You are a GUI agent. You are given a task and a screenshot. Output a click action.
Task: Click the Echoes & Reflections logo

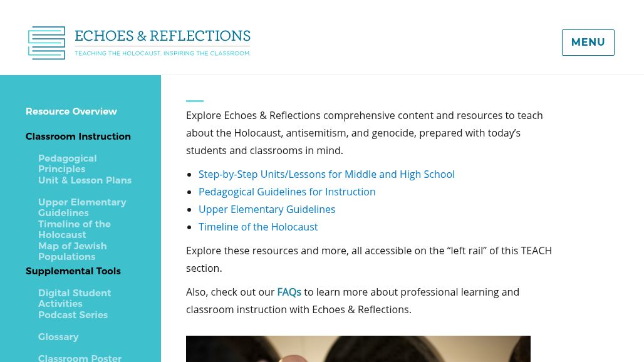click(x=139, y=43)
